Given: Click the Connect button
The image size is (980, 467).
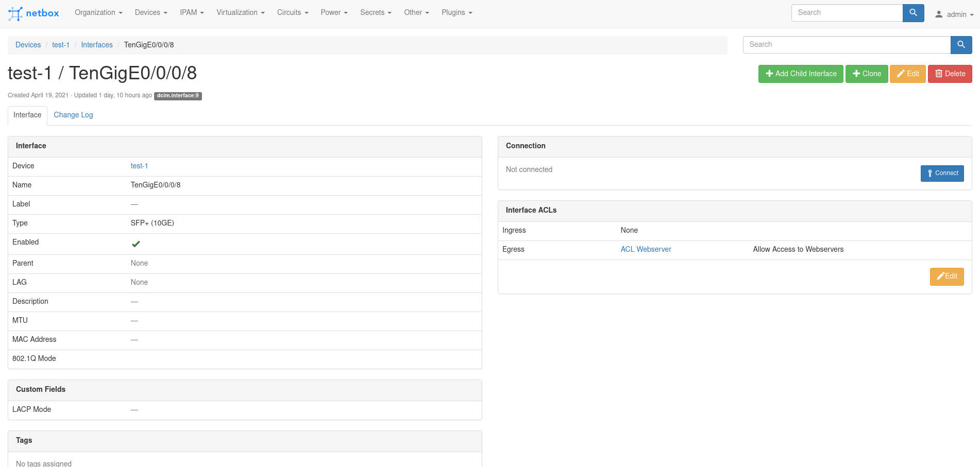Looking at the screenshot, I should click(942, 173).
